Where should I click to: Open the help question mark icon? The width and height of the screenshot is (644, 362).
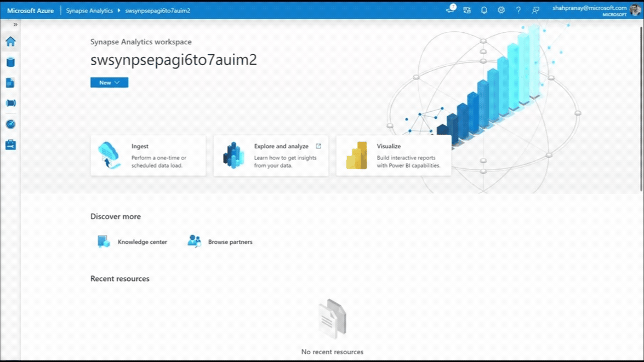pos(518,10)
